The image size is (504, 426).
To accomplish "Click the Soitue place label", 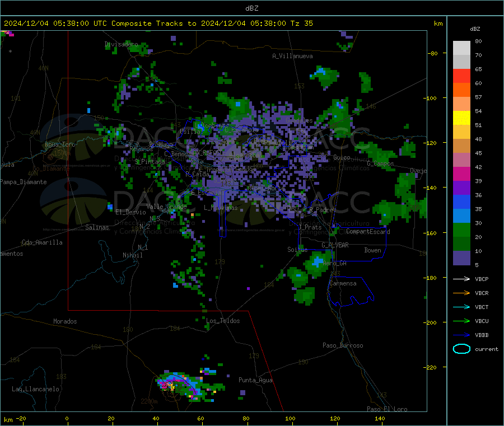I will coord(297,250).
